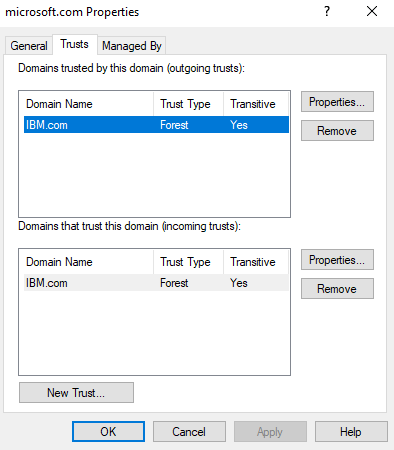The height and width of the screenshot is (450, 394).
Task: Open the Managed By tab
Action: tap(132, 46)
